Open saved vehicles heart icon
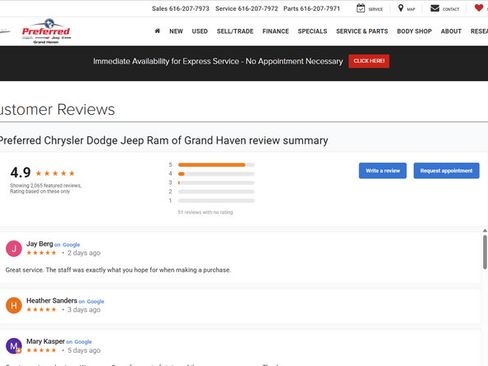Image resolution: width=488 pixels, height=366 pixels. tap(479, 8)
